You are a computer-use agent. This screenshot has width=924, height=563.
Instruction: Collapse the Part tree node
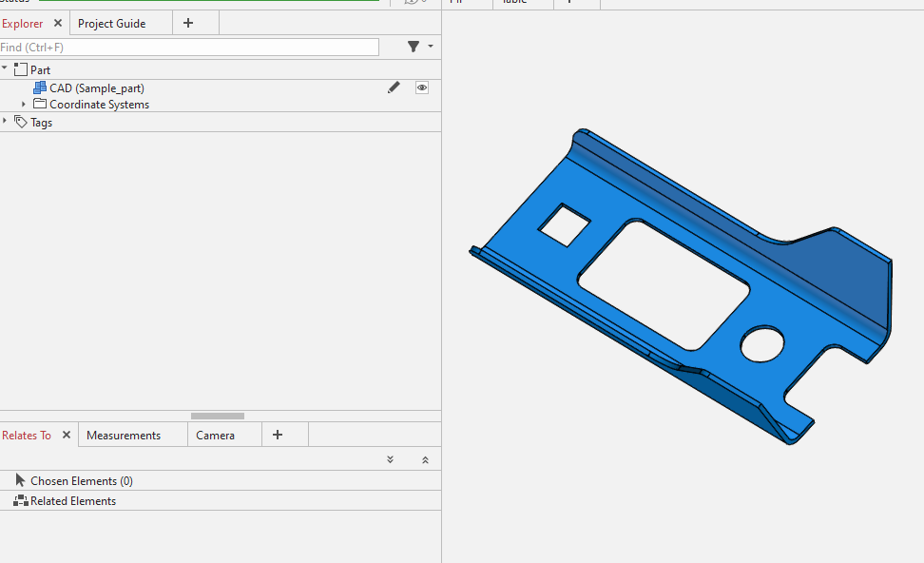pyautogui.click(x=5, y=68)
